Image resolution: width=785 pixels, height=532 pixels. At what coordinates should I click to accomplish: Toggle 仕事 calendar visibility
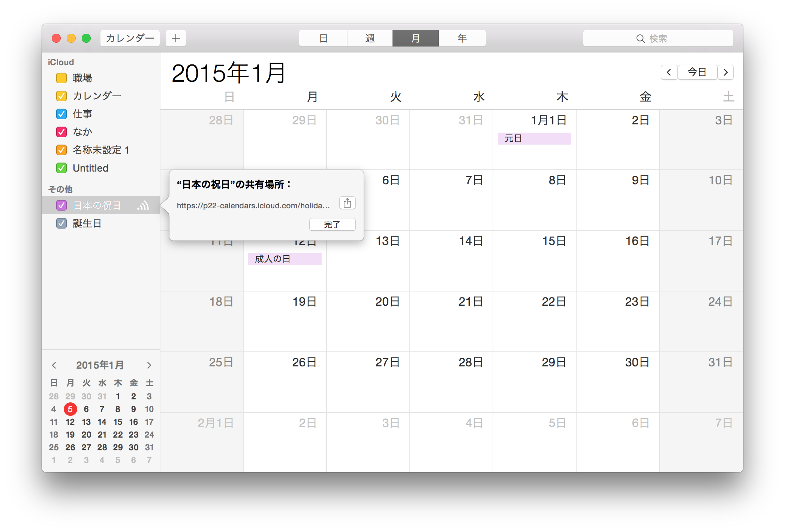click(x=62, y=114)
